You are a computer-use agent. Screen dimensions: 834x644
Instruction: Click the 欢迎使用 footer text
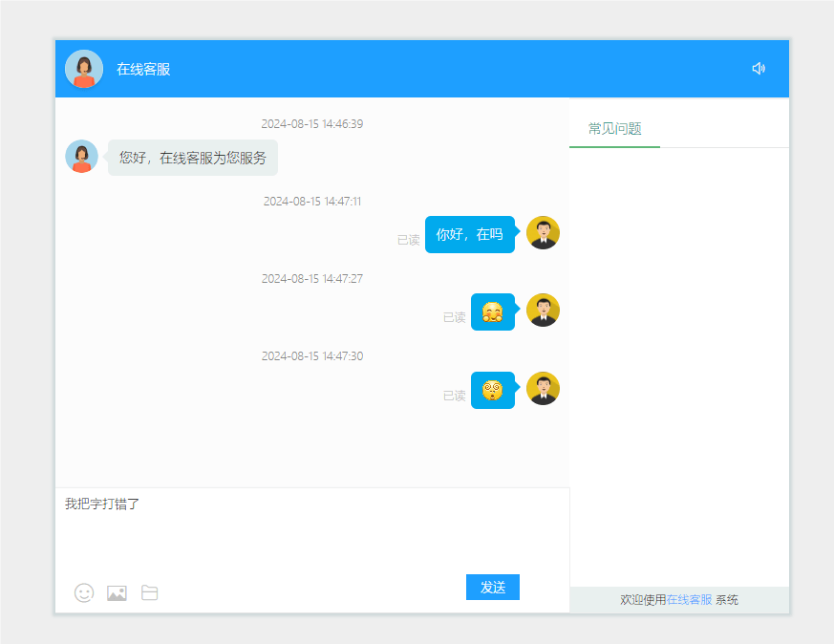(x=643, y=600)
